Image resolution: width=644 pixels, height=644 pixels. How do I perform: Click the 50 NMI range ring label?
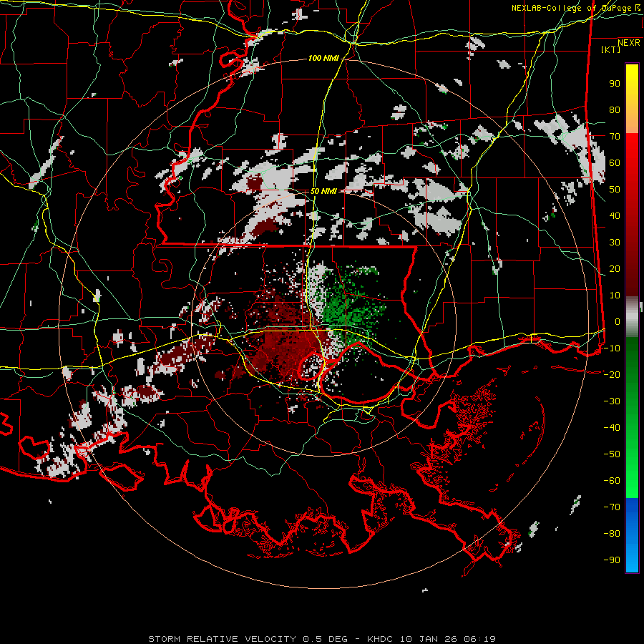pyautogui.click(x=323, y=191)
